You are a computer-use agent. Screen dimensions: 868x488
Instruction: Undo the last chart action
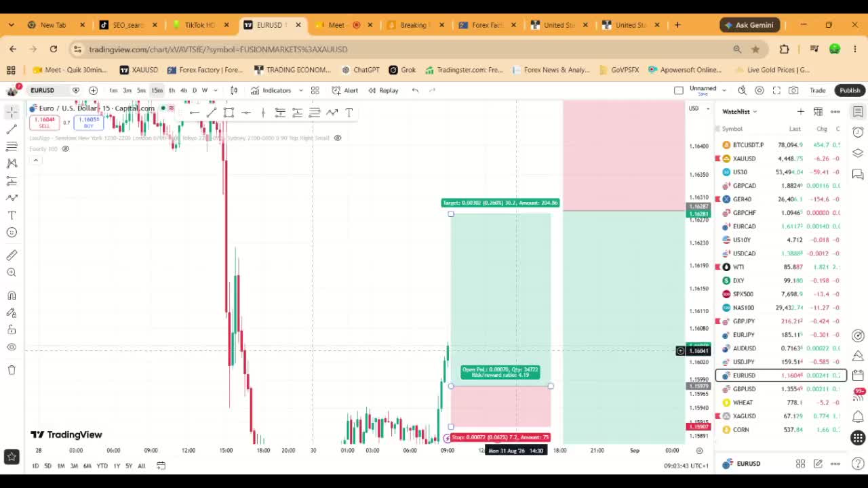(x=415, y=90)
